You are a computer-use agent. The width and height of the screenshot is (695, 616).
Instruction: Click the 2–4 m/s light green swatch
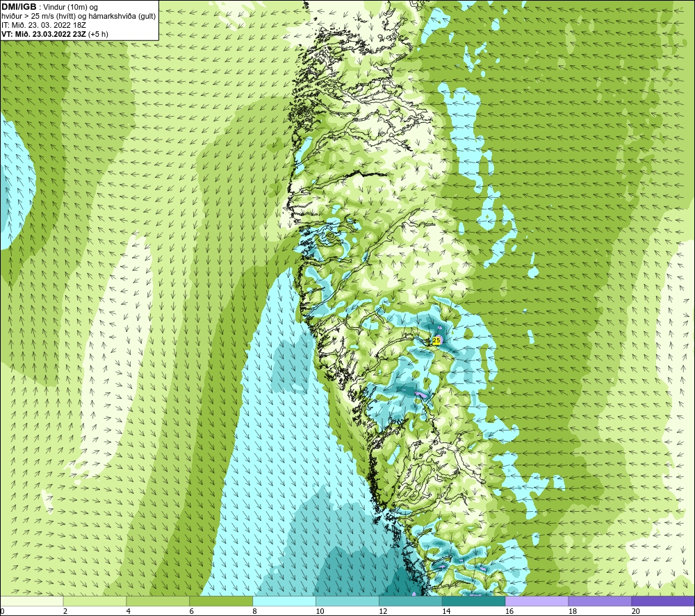tap(95, 601)
